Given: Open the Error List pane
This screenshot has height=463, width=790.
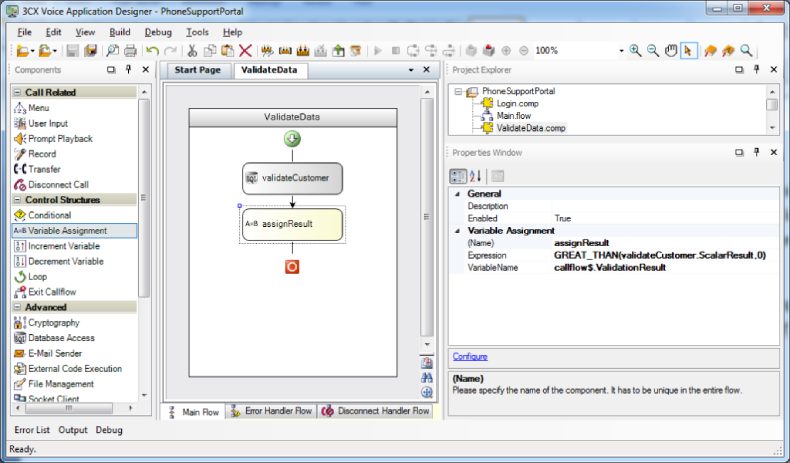Looking at the screenshot, I should (x=32, y=430).
